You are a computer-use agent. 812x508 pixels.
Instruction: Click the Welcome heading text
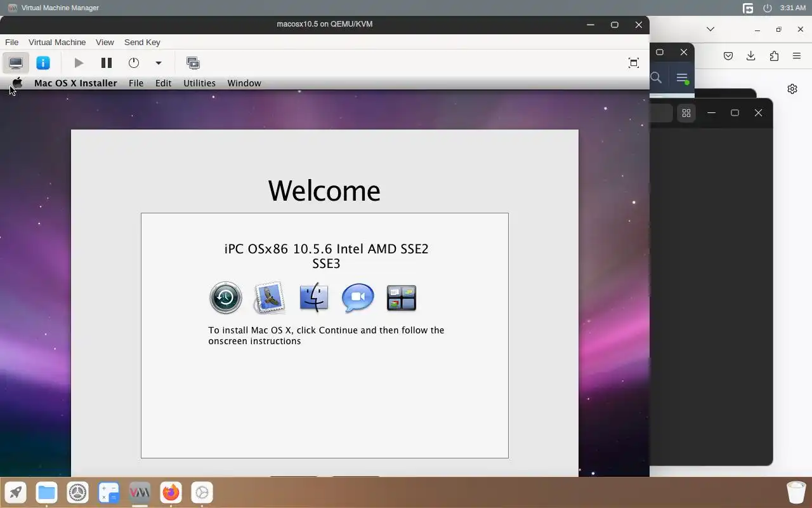click(x=324, y=190)
